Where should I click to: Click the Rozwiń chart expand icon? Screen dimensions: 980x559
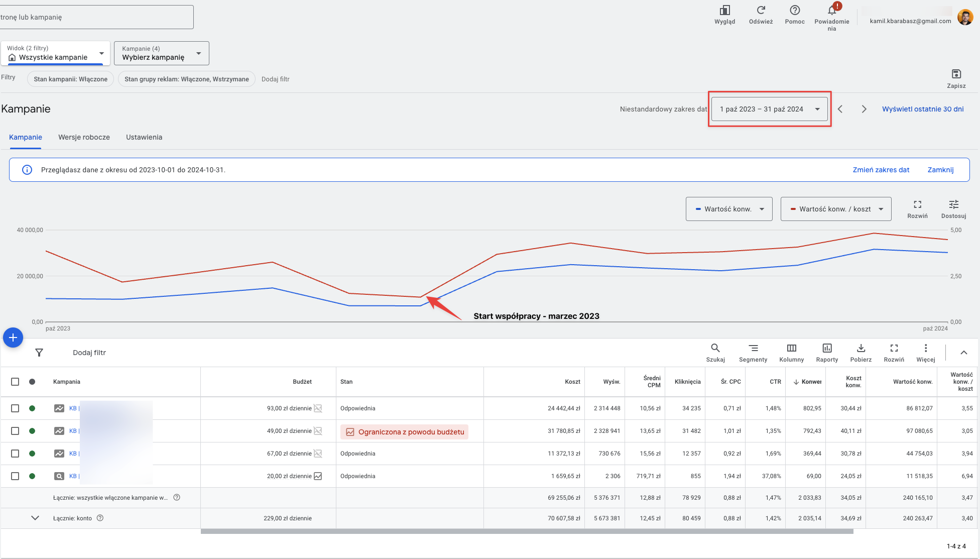(918, 204)
